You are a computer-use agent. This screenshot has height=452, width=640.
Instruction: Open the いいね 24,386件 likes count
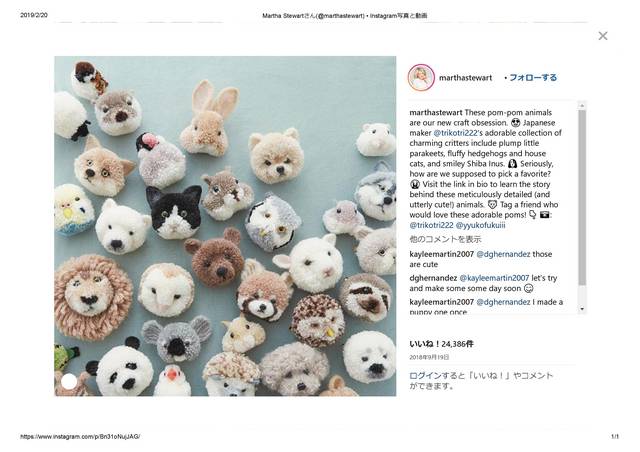pos(441,344)
